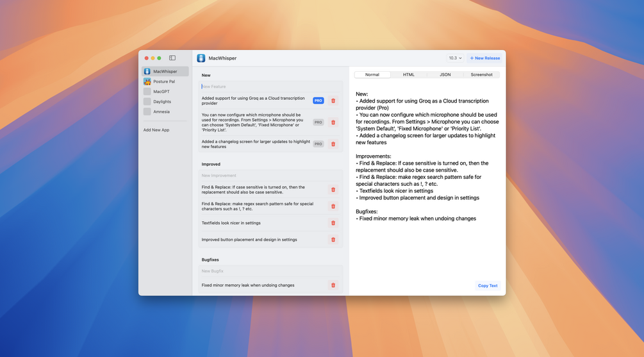Click the Posture Pal icon in sidebar
Image resolution: width=644 pixels, height=357 pixels.
(147, 81)
